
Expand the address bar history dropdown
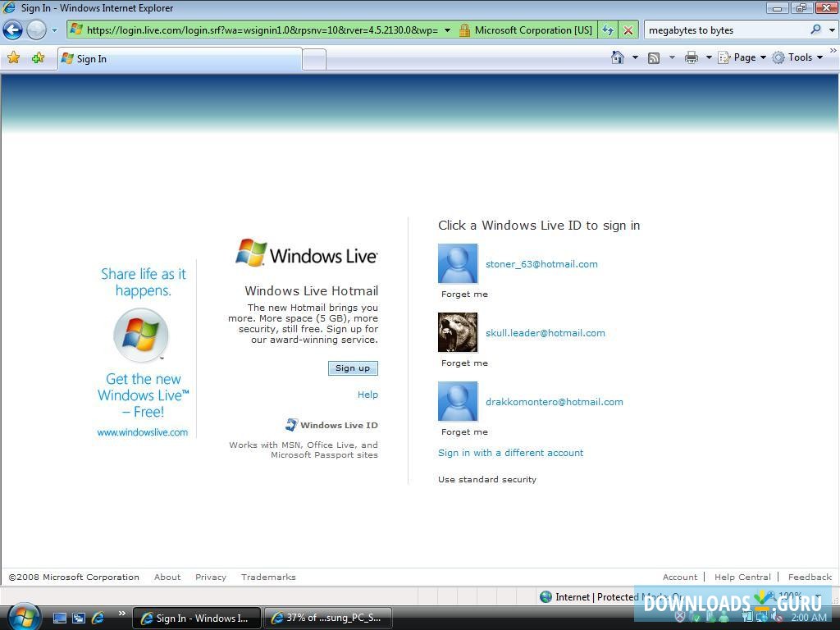[x=448, y=30]
